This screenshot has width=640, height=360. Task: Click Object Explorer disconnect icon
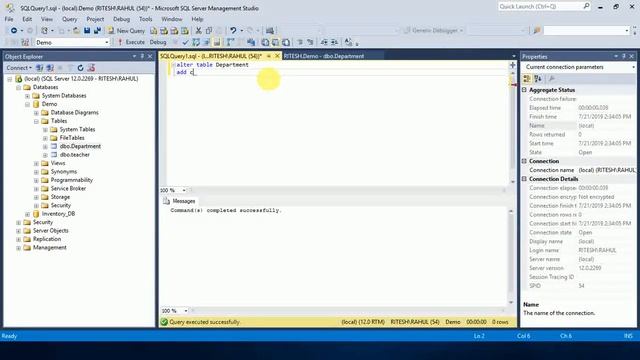(50, 68)
